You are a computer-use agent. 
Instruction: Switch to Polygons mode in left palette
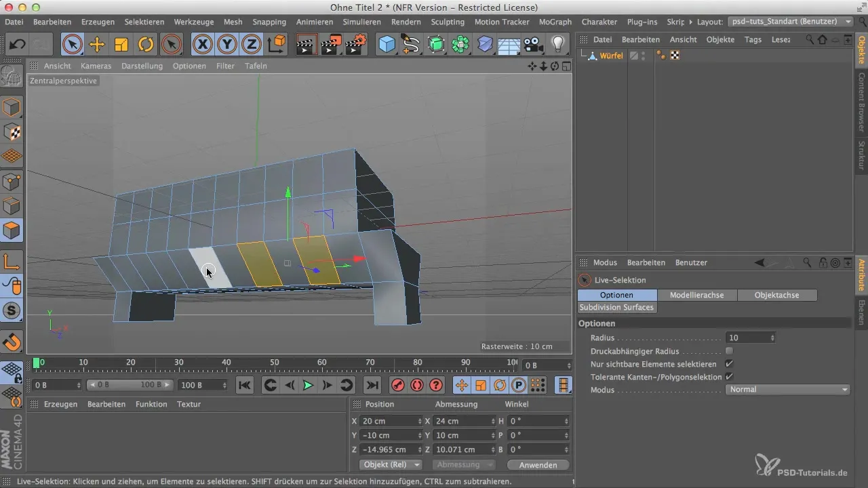[x=12, y=230]
